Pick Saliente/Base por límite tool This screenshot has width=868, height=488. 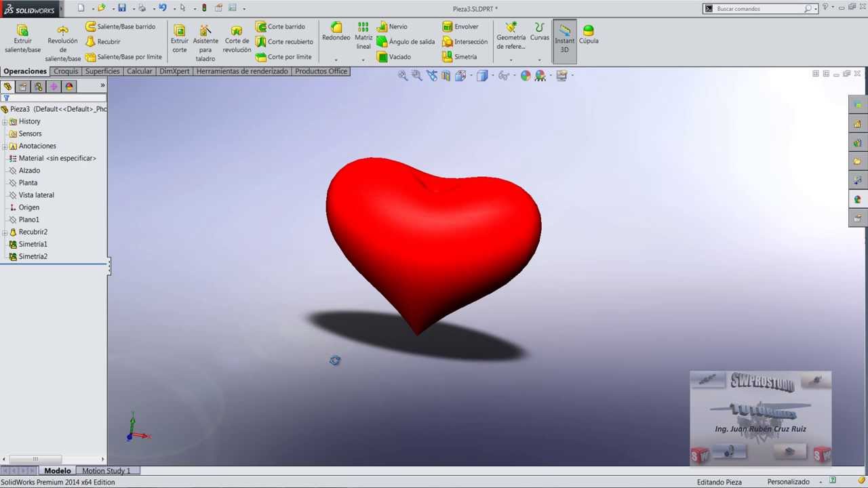point(124,57)
